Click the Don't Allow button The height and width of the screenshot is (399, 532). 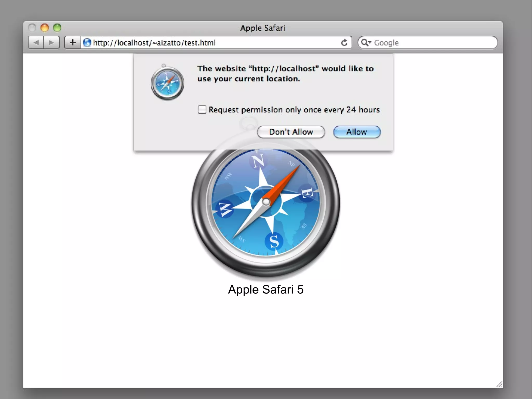tap(291, 132)
